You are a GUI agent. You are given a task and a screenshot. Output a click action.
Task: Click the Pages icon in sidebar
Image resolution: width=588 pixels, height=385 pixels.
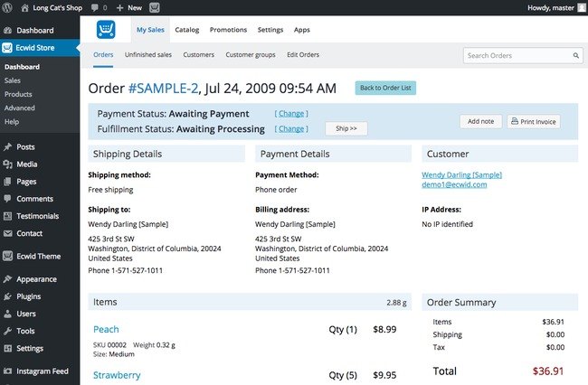pyautogui.click(x=7, y=182)
